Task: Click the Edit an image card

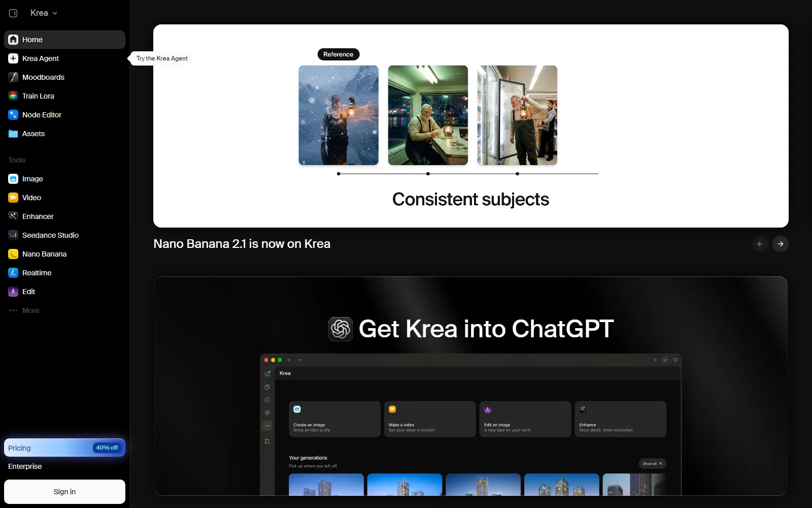Action: [x=525, y=419]
